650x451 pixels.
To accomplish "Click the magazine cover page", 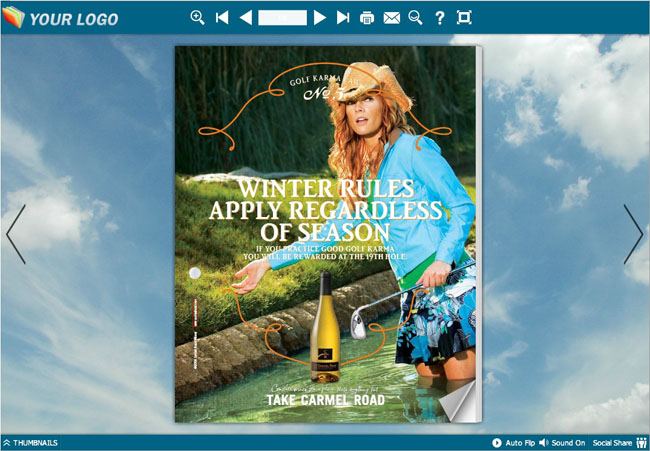I will point(325,234).
